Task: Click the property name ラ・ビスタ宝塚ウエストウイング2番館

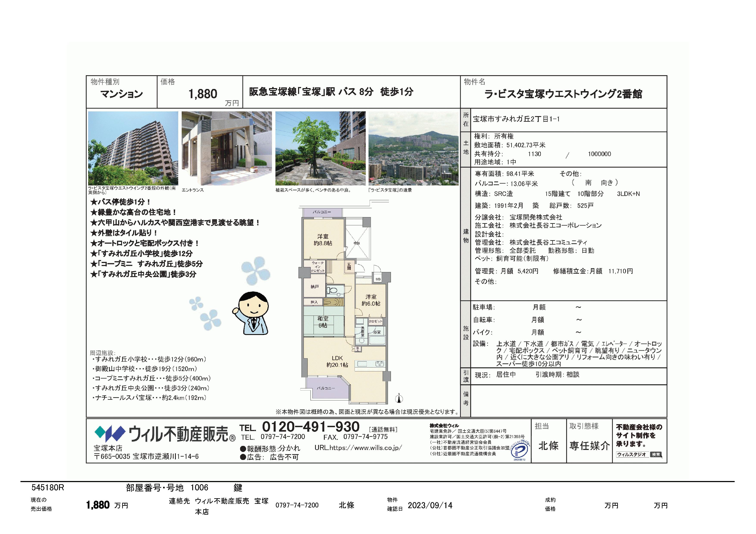Action: [x=563, y=94]
